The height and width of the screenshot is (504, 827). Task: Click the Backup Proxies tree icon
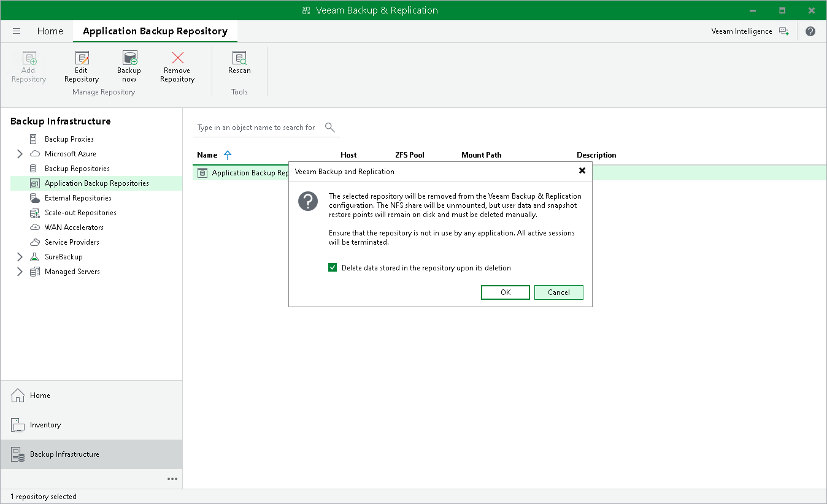[33, 139]
